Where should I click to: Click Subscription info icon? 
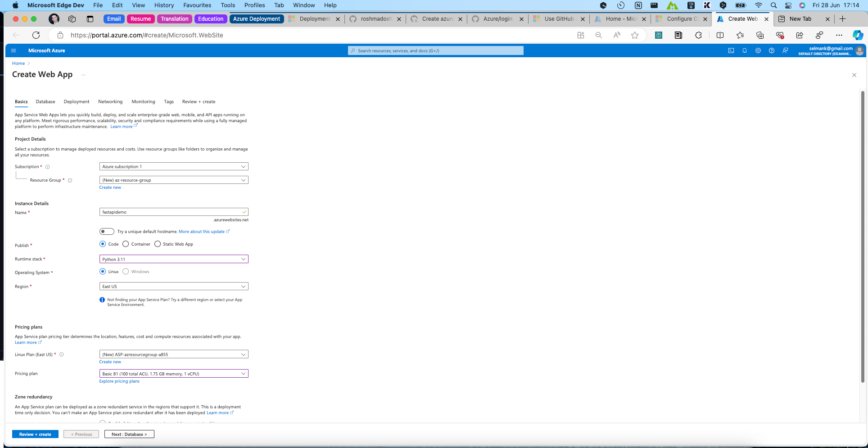pos(48,167)
